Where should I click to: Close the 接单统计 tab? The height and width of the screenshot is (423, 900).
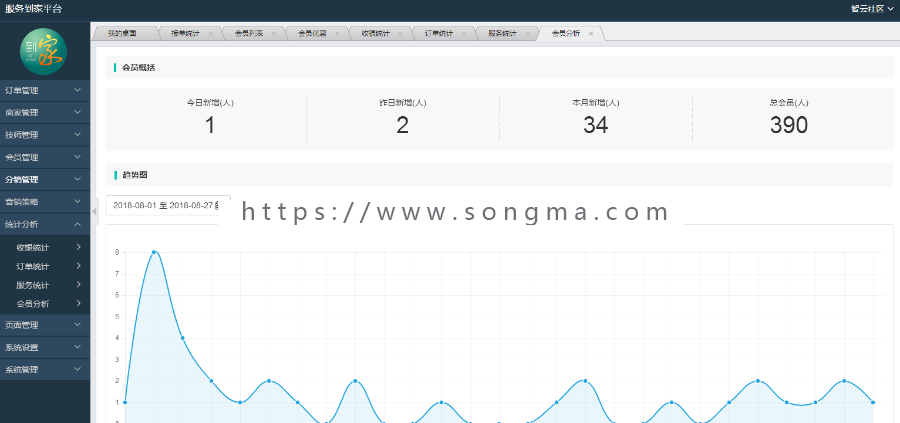[210, 34]
